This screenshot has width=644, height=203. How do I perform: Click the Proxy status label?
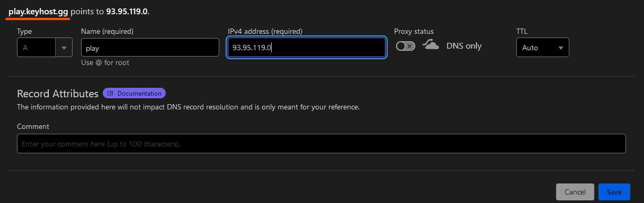tap(414, 32)
